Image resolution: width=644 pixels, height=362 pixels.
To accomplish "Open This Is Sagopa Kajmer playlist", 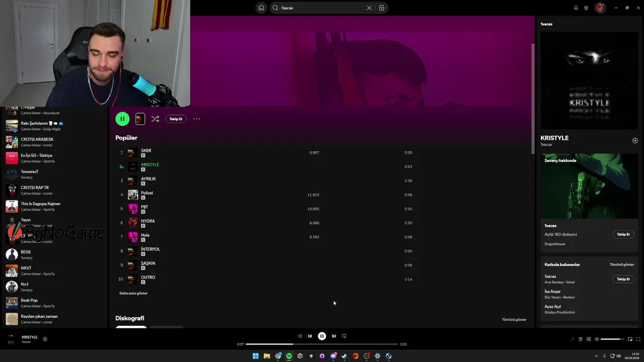I will click(54, 206).
